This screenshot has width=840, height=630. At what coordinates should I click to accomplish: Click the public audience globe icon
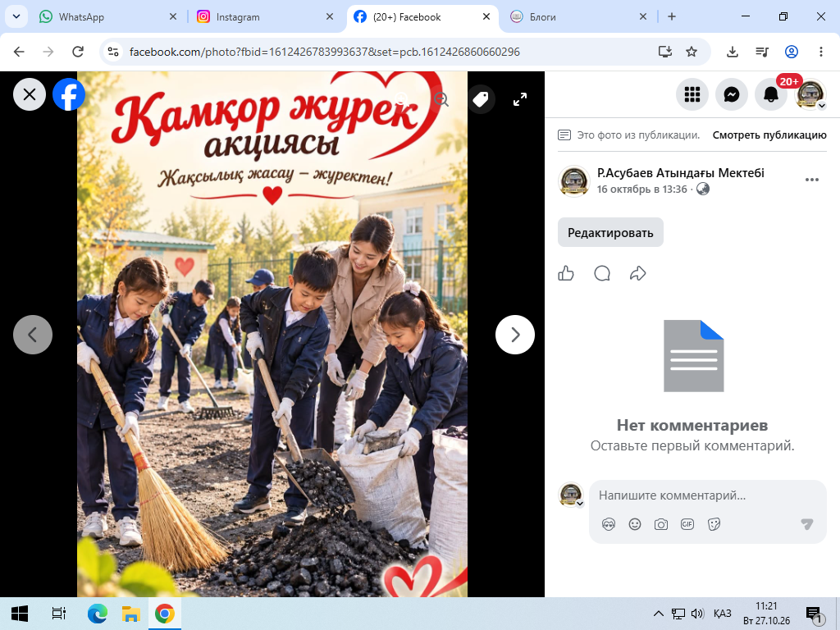tap(703, 189)
